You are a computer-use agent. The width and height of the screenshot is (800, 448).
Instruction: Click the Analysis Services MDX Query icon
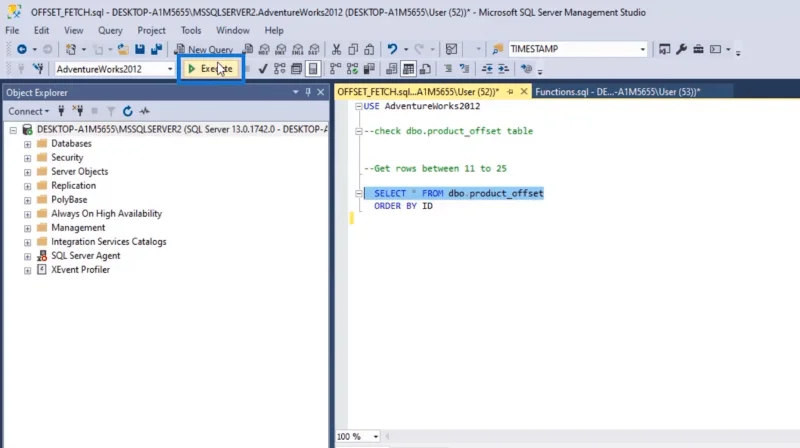coord(264,49)
